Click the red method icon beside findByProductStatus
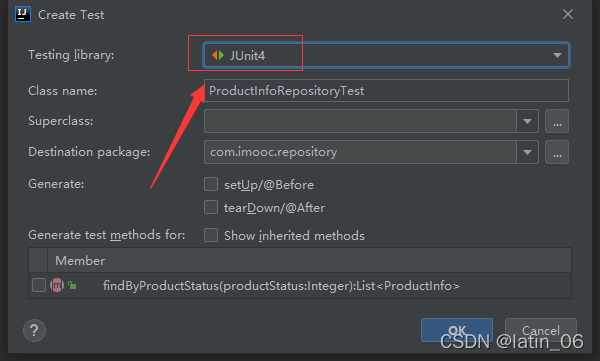The image size is (600, 361). pyautogui.click(x=57, y=285)
